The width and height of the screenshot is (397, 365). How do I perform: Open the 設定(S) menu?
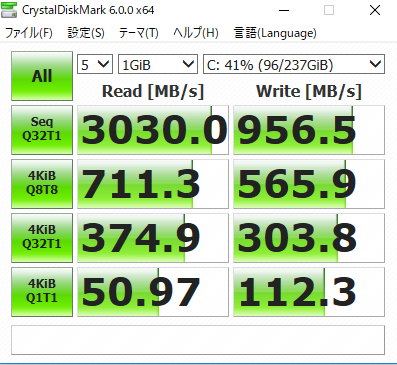click(x=86, y=33)
